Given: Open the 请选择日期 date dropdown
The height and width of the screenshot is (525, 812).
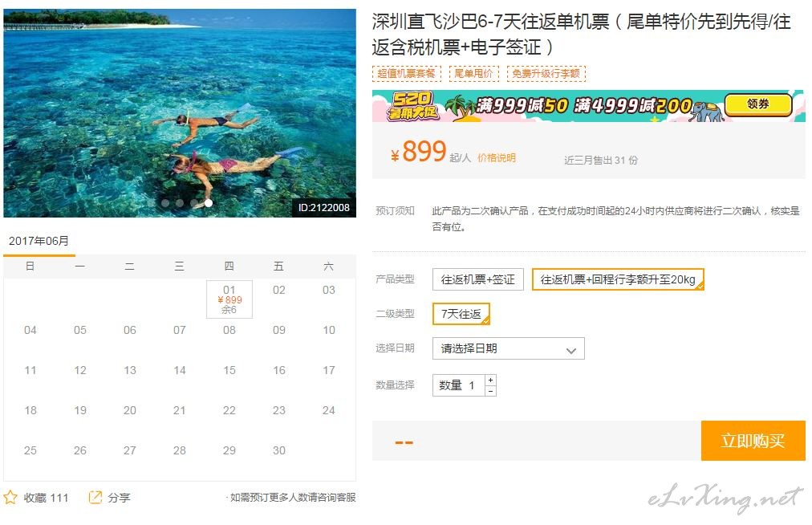Looking at the screenshot, I should [509, 348].
